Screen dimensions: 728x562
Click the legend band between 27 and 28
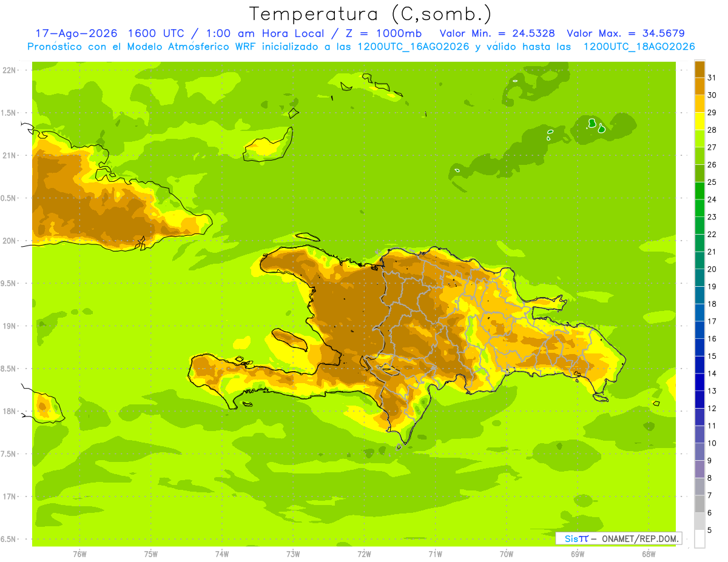699,138
